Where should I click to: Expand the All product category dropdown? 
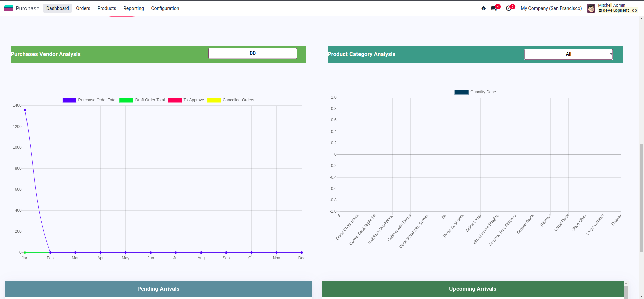[x=569, y=54]
